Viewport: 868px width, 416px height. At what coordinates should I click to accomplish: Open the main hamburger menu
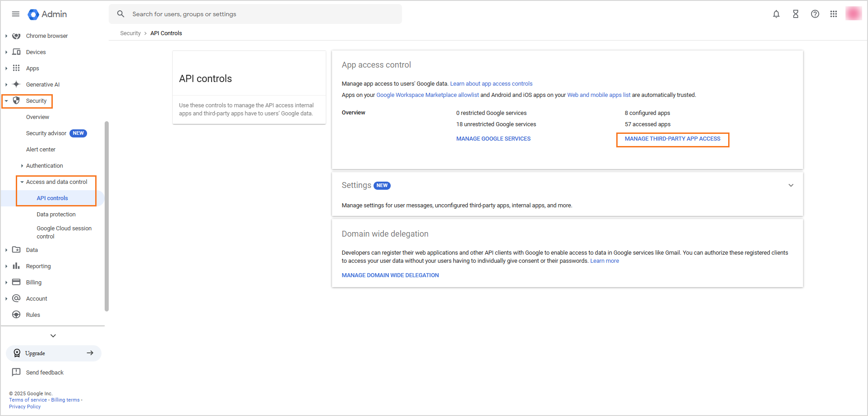pyautogui.click(x=16, y=14)
